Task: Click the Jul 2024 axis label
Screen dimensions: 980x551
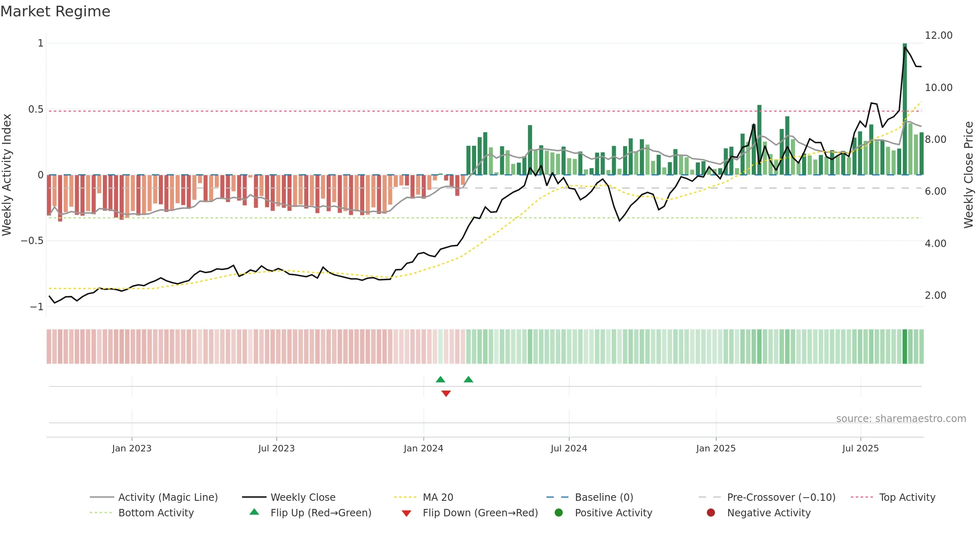Action: coord(569,449)
